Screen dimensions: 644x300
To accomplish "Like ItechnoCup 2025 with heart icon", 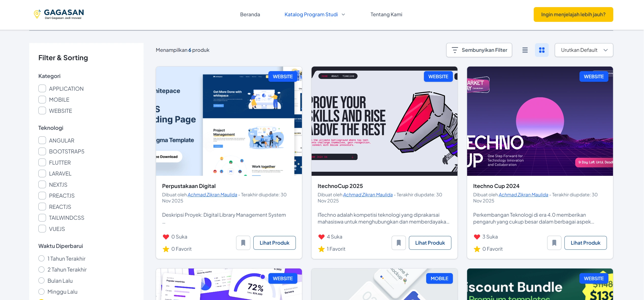I will point(321,237).
